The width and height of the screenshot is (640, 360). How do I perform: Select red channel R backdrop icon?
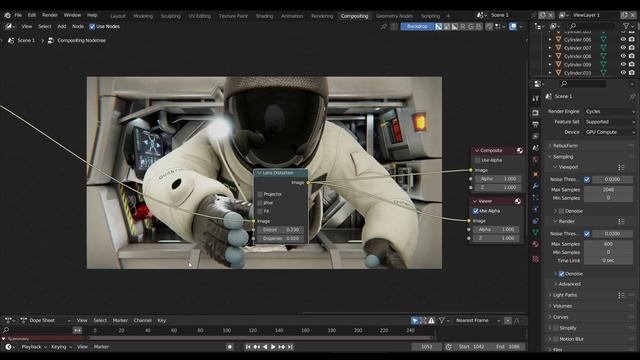pyautogui.click(x=462, y=27)
